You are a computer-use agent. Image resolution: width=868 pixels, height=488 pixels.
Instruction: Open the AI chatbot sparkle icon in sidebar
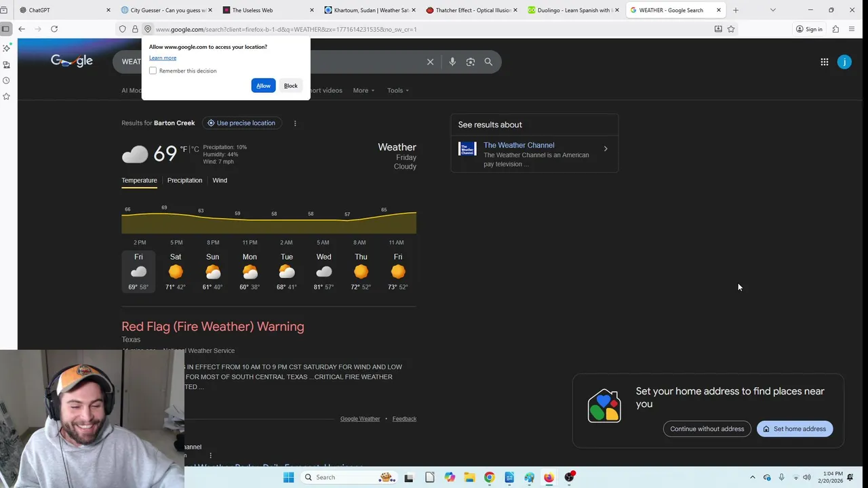(6, 48)
